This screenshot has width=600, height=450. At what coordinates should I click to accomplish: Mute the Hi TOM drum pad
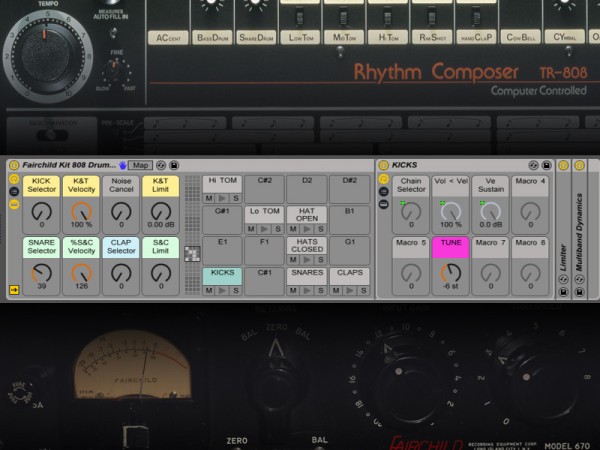(x=210, y=199)
